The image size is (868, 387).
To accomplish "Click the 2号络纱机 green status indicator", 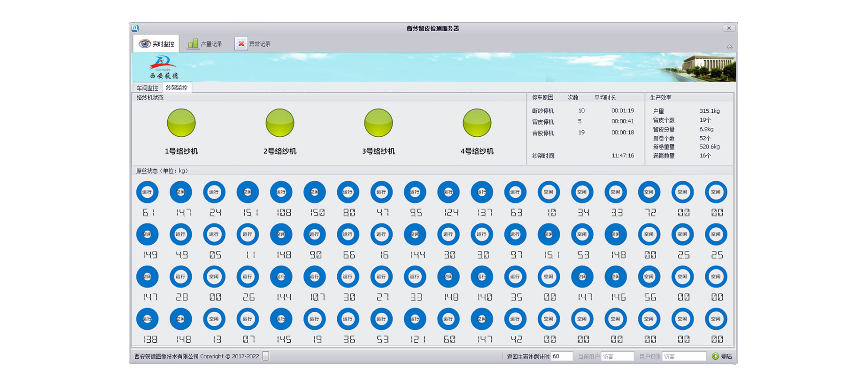I will pyautogui.click(x=279, y=123).
